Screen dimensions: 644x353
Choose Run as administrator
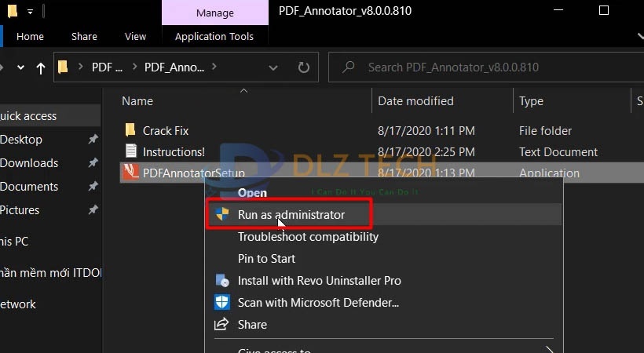coord(291,215)
